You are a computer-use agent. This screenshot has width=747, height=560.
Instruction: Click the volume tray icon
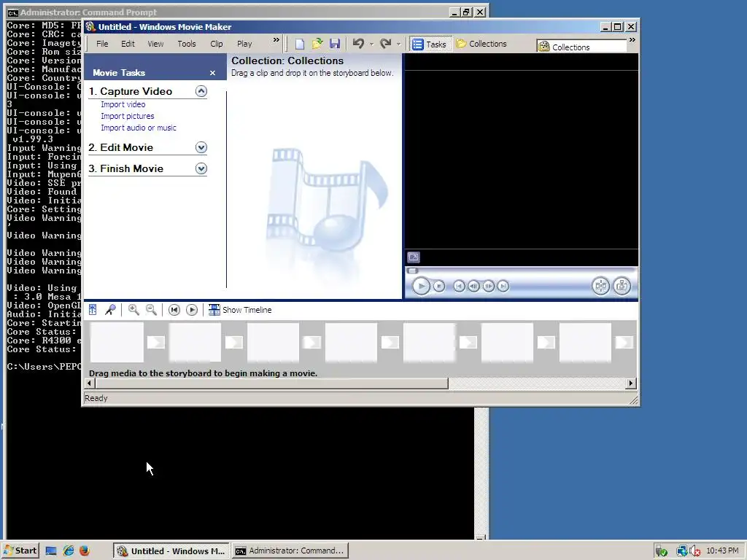(695, 551)
